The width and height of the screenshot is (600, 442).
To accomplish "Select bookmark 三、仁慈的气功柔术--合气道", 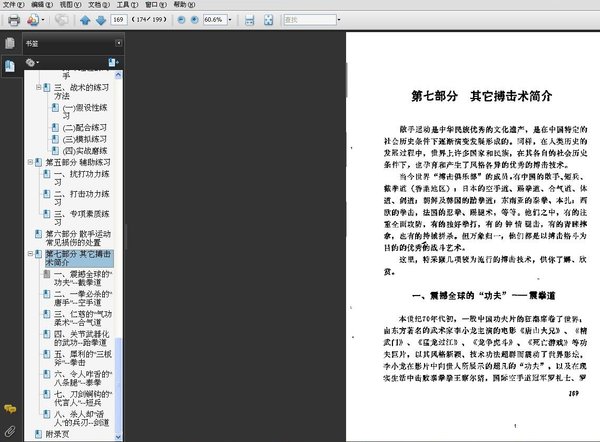I will click(83, 318).
